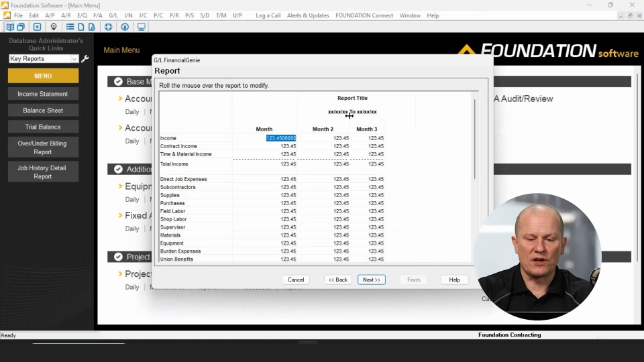Click the blank document toolbar icon
Image resolution: width=644 pixels, height=362 pixels.
coord(81,27)
